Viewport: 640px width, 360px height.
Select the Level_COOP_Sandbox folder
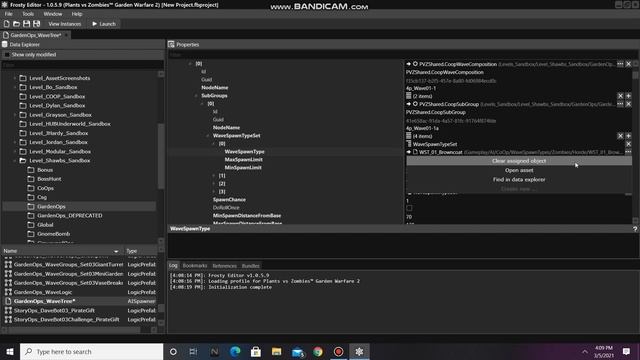click(x=57, y=96)
